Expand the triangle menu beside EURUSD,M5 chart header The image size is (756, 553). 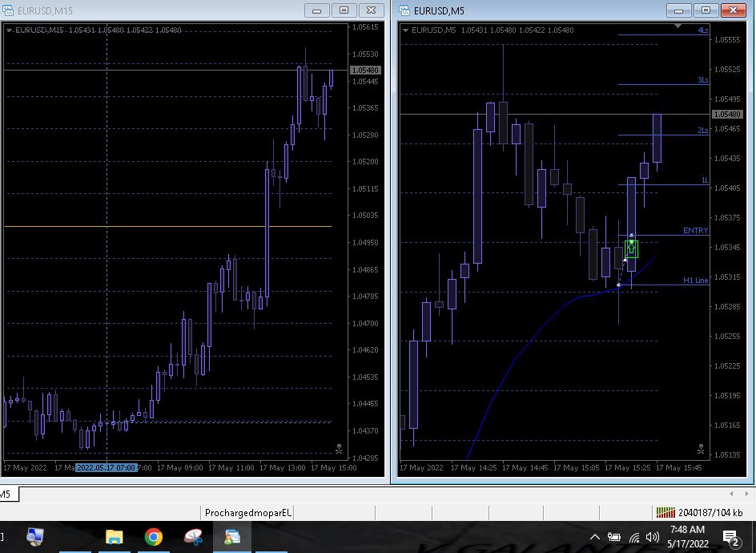coord(405,30)
